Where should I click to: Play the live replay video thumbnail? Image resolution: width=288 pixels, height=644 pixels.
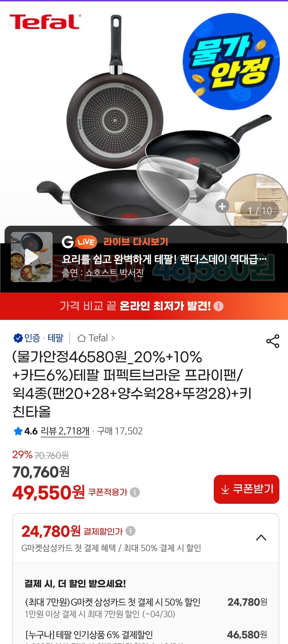[x=32, y=257]
